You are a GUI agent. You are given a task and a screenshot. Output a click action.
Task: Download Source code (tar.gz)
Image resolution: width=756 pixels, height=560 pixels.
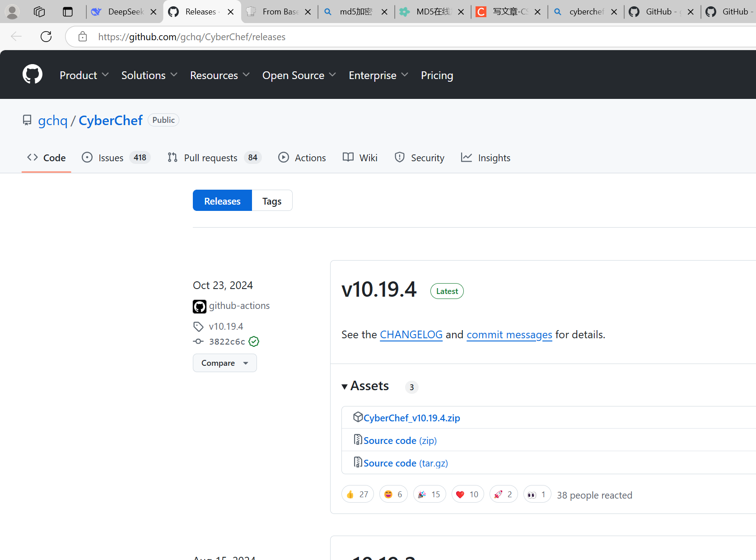tap(406, 463)
